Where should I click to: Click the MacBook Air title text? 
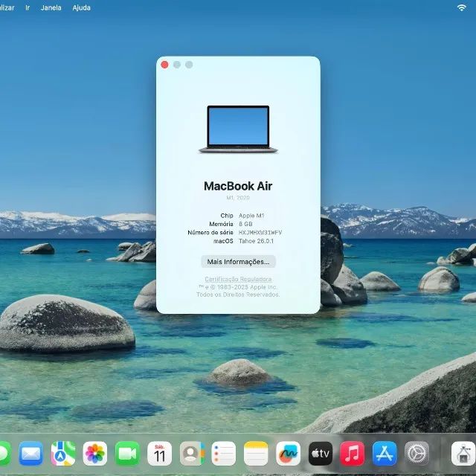tap(238, 186)
